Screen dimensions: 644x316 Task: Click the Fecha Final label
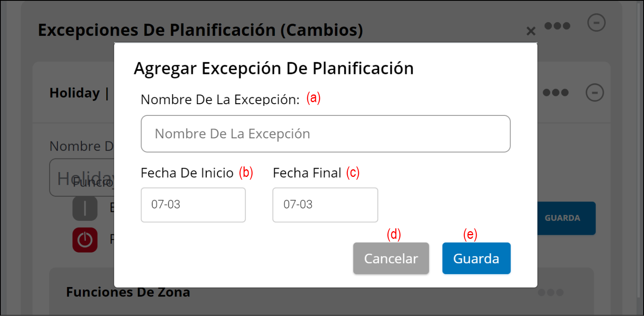307,173
